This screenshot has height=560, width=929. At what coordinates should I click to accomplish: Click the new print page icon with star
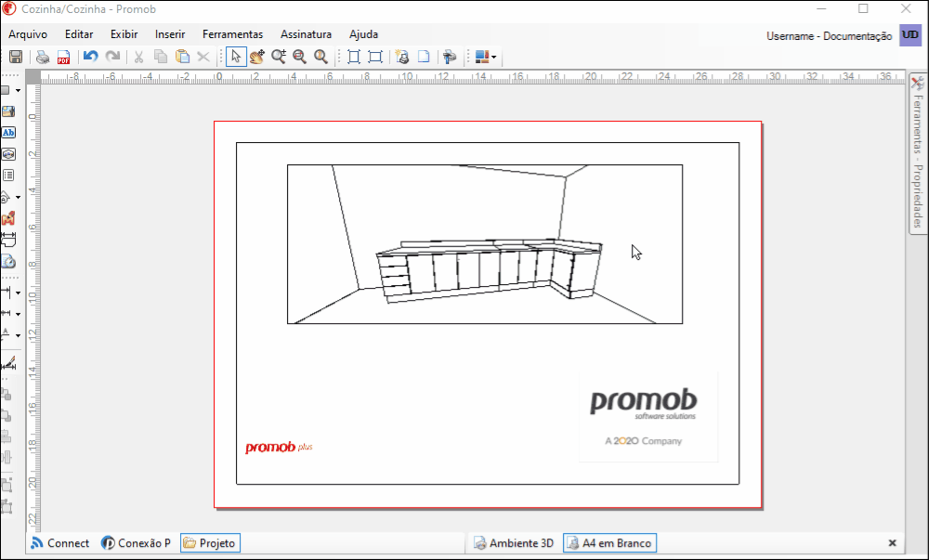click(402, 57)
